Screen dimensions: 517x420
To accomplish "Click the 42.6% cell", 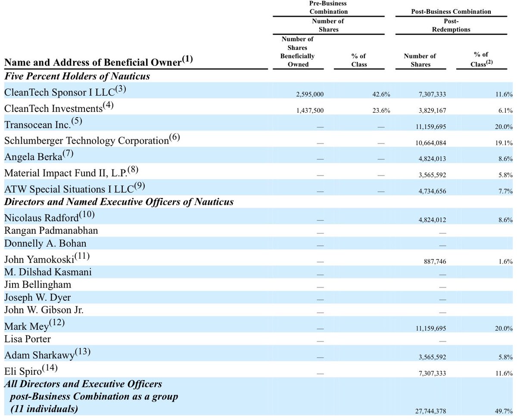I will click(x=382, y=94).
